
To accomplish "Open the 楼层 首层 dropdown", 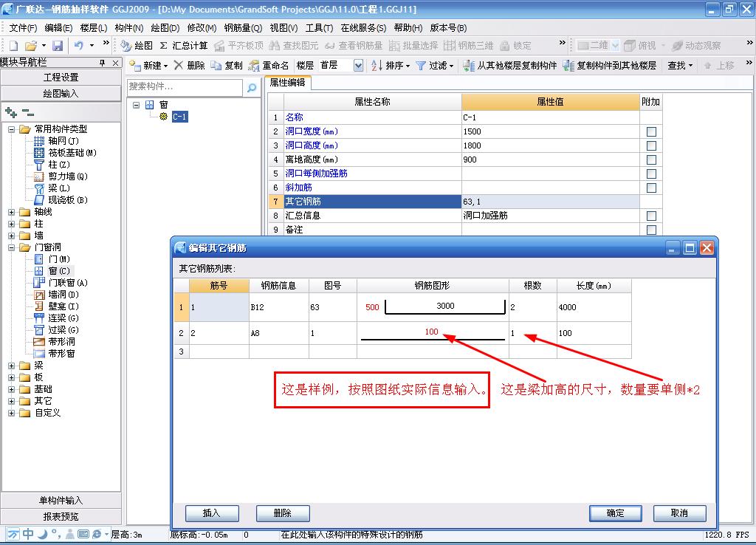I will point(358,66).
